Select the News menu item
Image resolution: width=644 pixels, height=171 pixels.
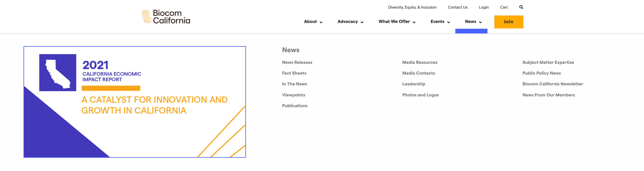470,21
